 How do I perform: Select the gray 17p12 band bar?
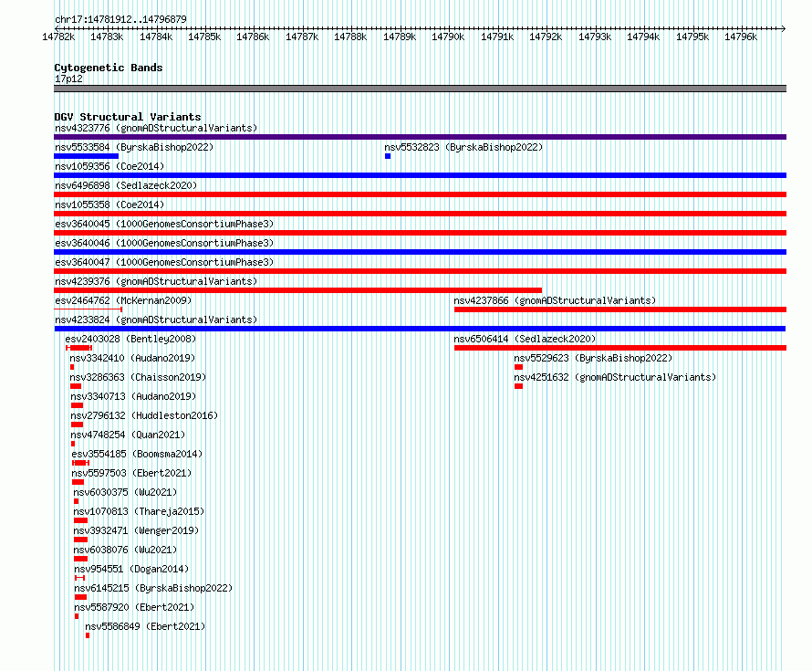(x=420, y=89)
